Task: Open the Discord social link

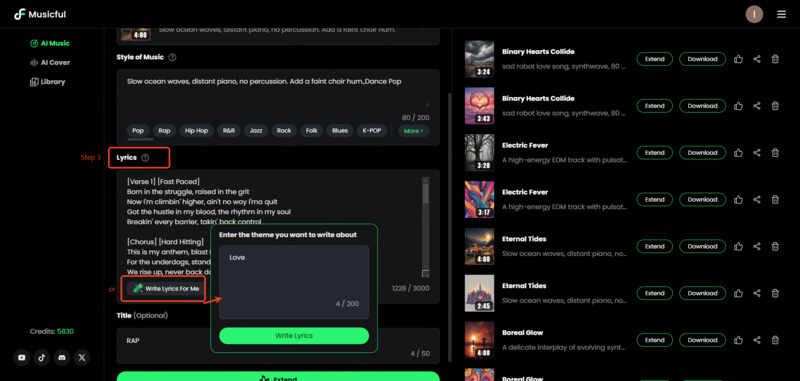Action: pyautogui.click(x=62, y=358)
